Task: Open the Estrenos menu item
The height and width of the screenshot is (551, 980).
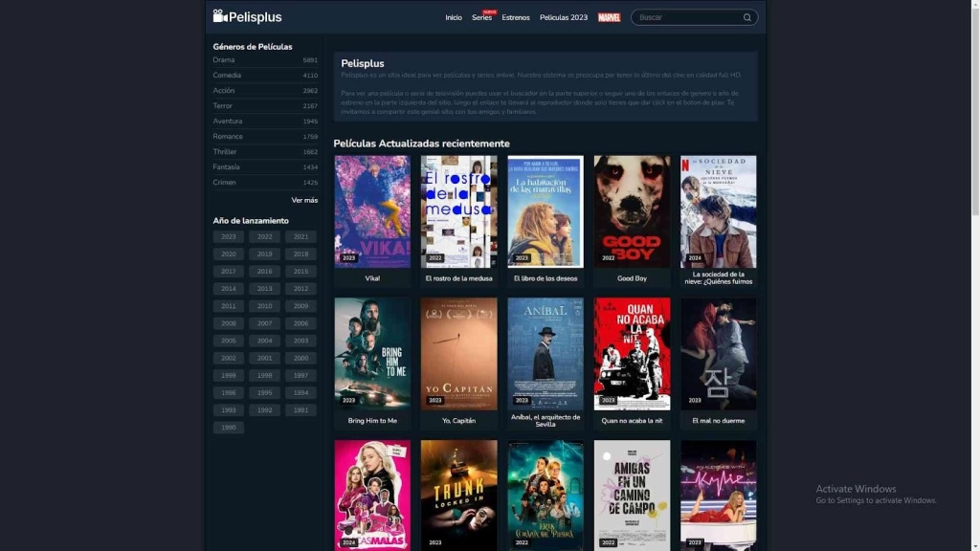Action: click(x=516, y=17)
